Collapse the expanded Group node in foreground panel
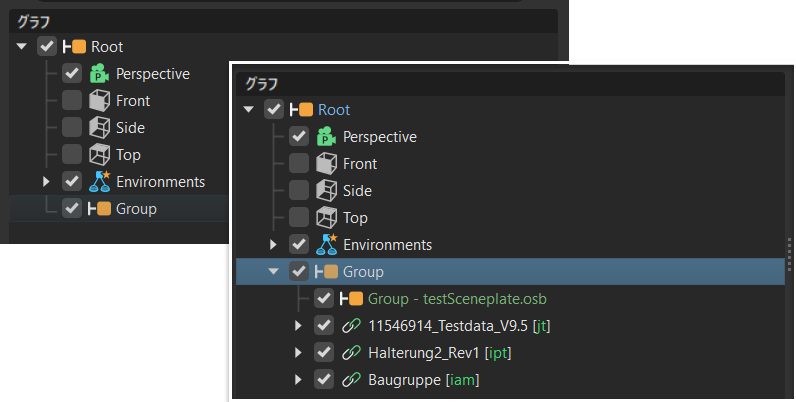796x402 pixels. [273, 272]
